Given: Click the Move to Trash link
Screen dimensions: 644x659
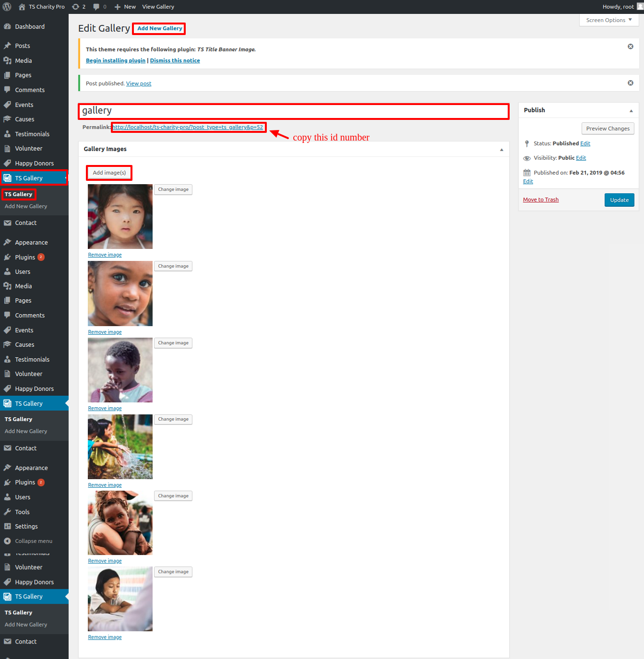Looking at the screenshot, I should (x=541, y=200).
